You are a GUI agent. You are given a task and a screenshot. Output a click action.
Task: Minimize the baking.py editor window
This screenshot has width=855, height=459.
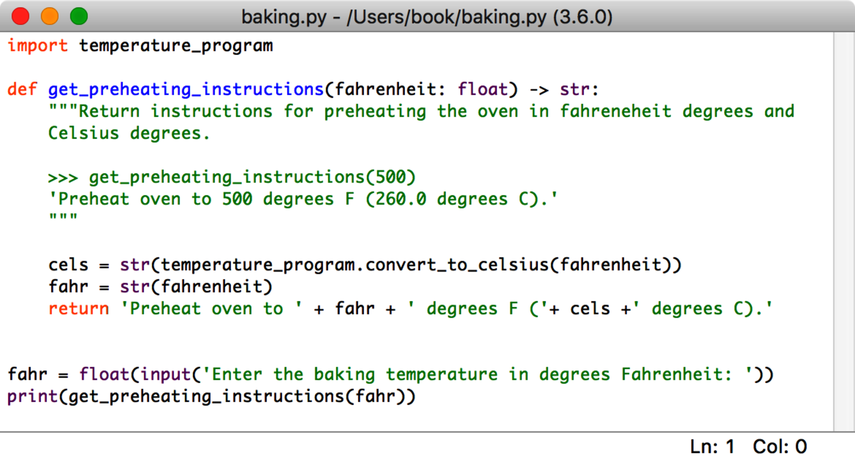point(50,17)
